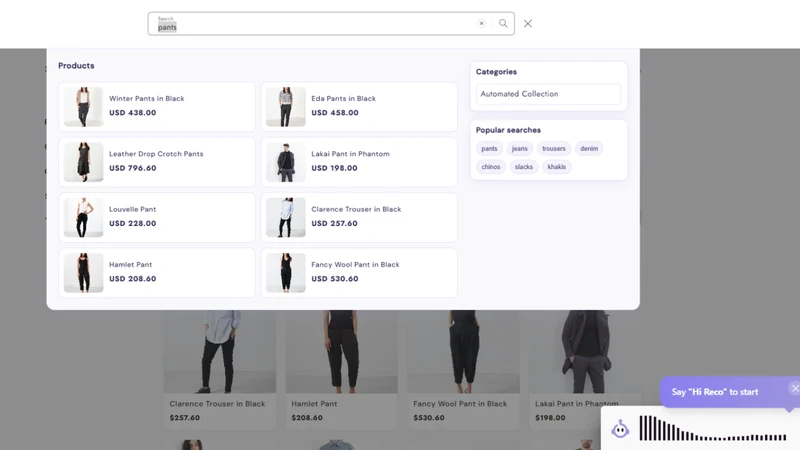Click the Eda Pants in Black thumbnail
This screenshot has height=450, width=800.
[286, 107]
